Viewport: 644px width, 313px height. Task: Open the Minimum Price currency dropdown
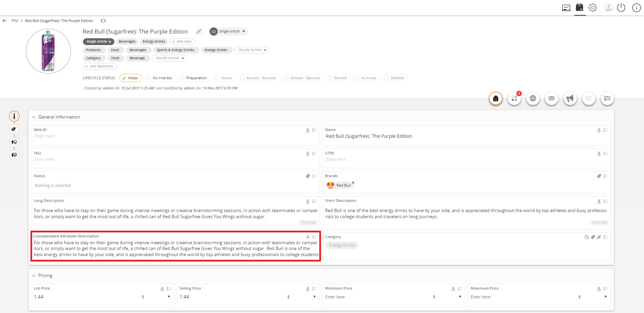(x=460, y=297)
